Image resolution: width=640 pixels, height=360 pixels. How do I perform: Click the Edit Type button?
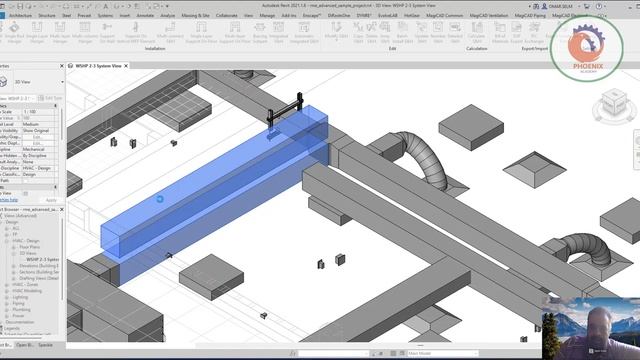(x=50, y=98)
